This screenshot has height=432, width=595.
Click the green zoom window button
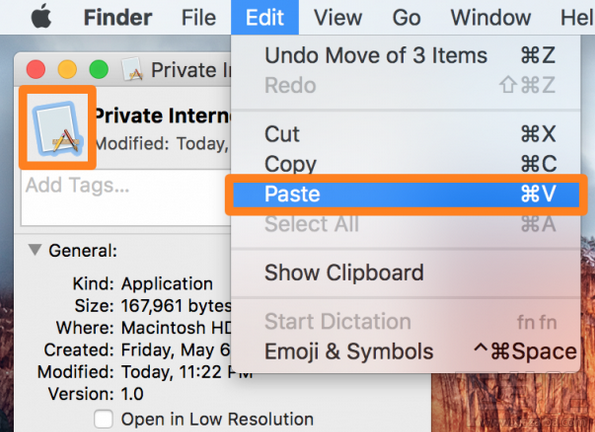point(99,70)
